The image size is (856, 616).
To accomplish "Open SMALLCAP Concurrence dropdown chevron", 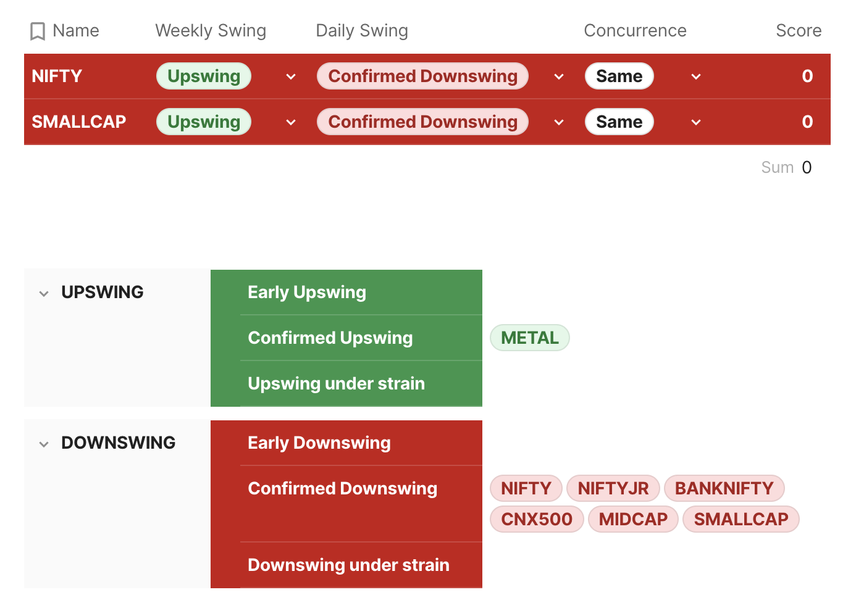I will click(696, 122).
